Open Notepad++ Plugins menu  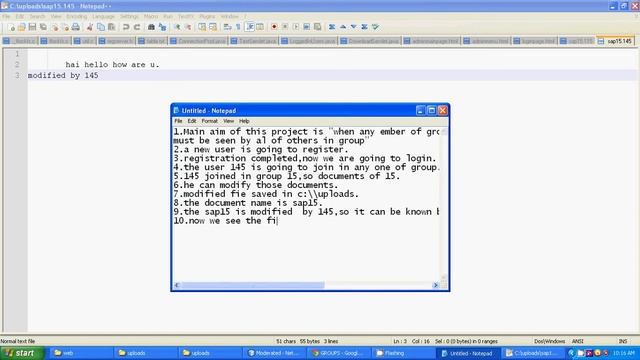click(x=207, y=16)
